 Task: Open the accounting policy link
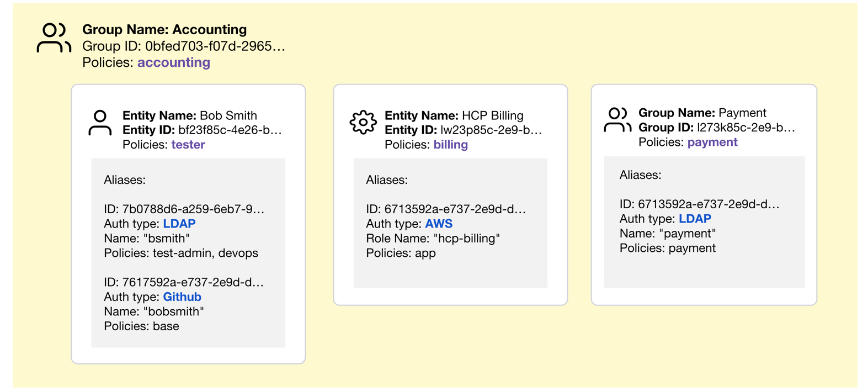173,62
